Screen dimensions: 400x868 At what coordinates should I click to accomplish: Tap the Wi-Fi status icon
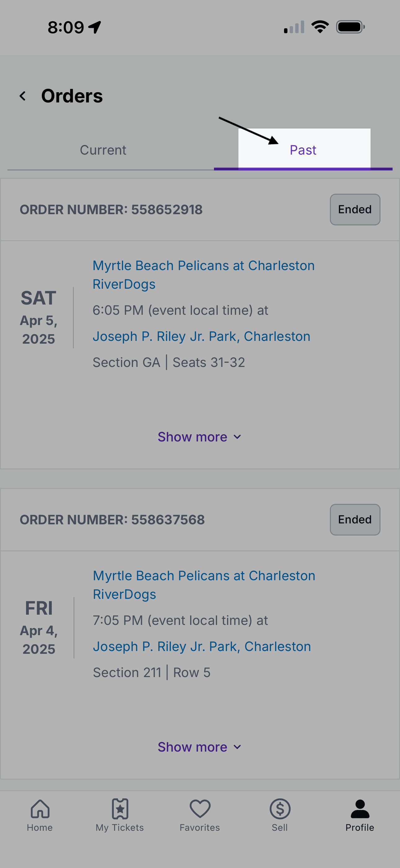[320, 27]
